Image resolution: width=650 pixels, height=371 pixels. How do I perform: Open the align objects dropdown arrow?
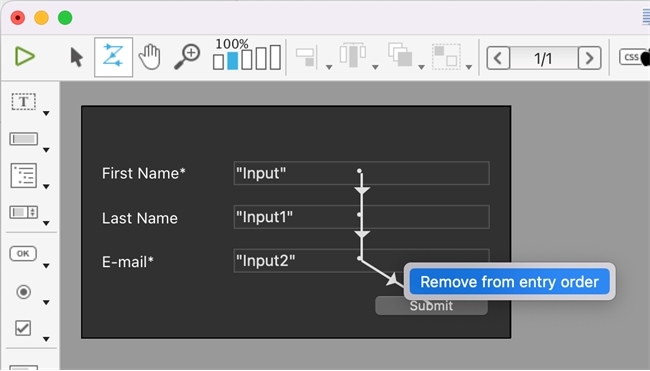329,67
